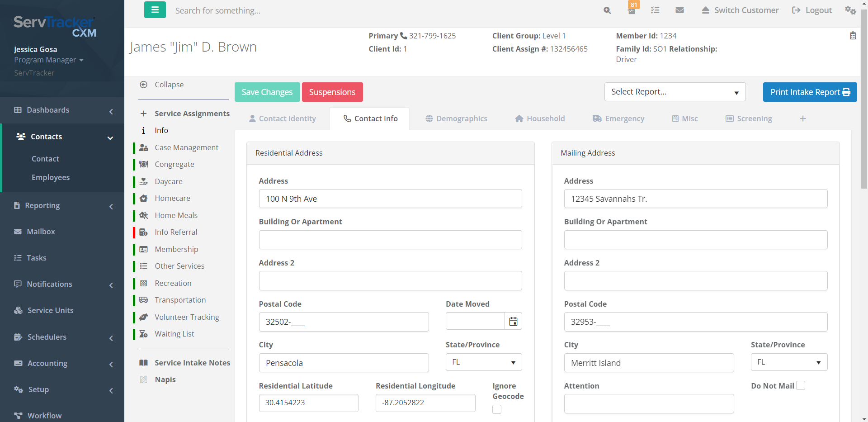This screenshot has width=868, height=422.
Task: Open the Select Report dropdown
Action: [675, 92]
